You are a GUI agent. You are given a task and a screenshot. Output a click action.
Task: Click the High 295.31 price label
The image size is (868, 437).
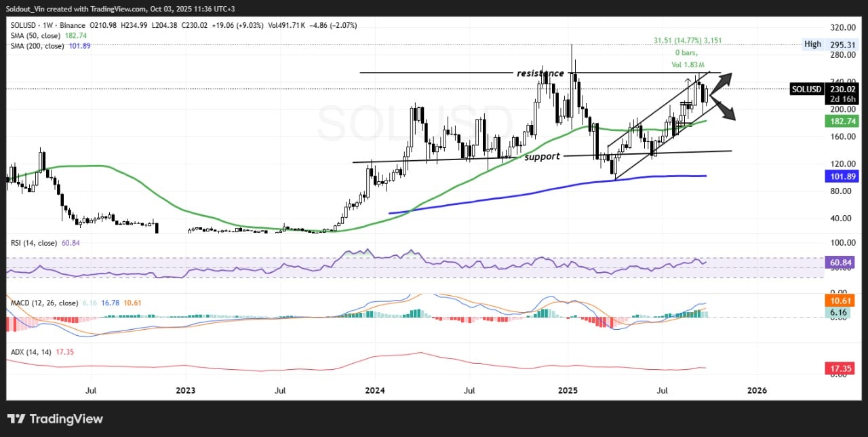click(831, 44)
